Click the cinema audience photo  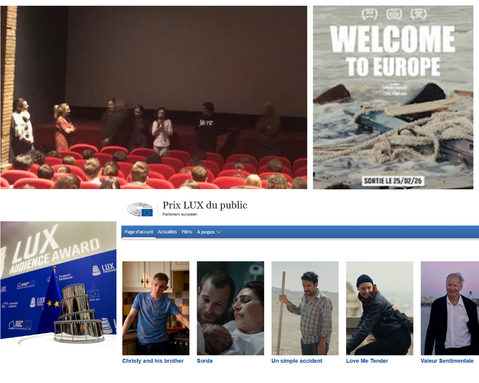pos(154,97)
